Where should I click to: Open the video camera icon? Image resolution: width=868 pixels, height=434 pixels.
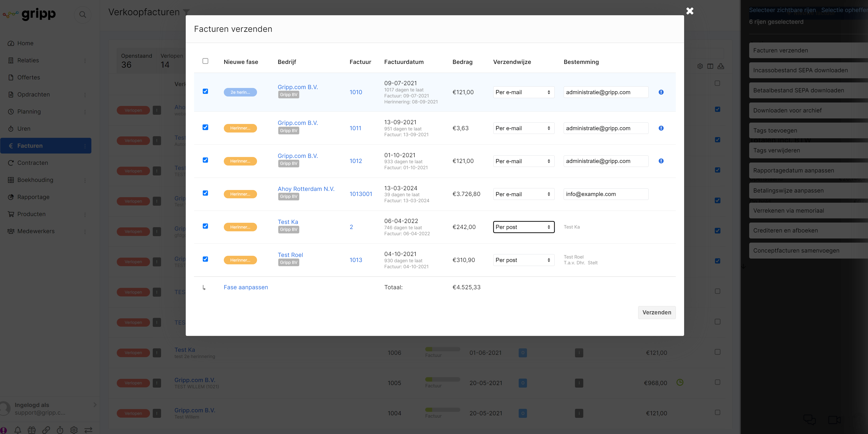pyautogui.click(x=834, y=420)
